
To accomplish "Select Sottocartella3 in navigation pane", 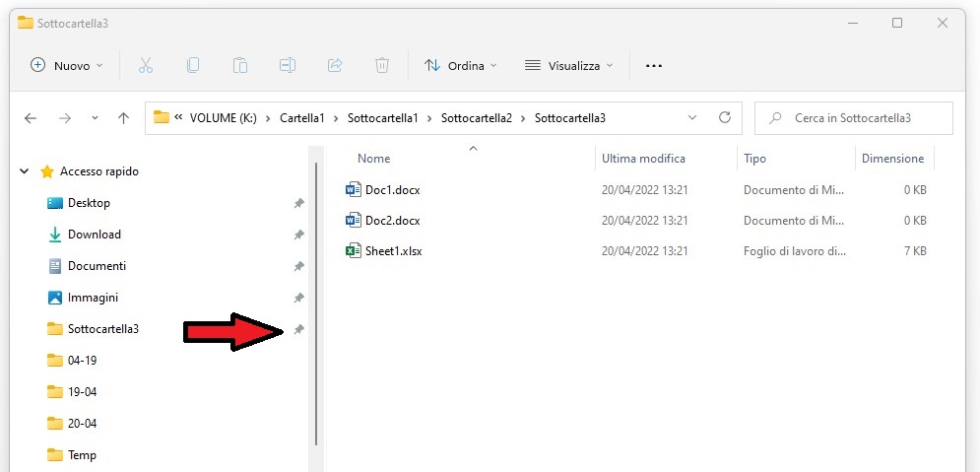I will click(103, 328).
